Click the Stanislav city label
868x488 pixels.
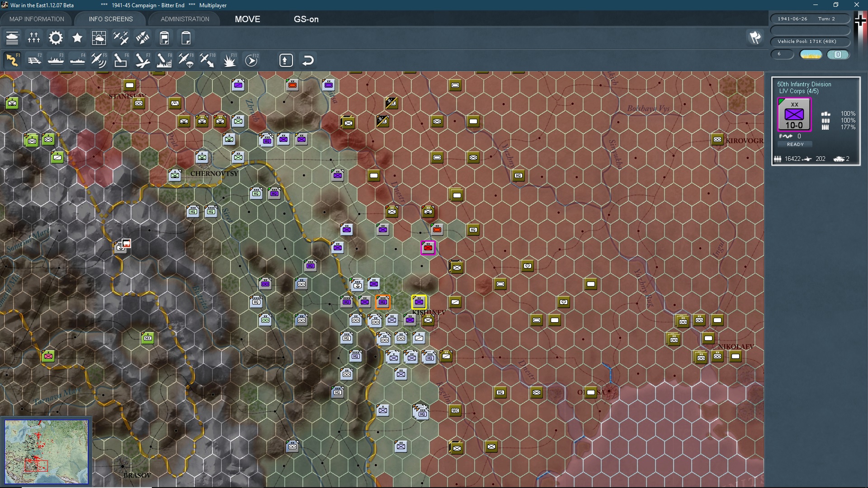click(127, 96)
